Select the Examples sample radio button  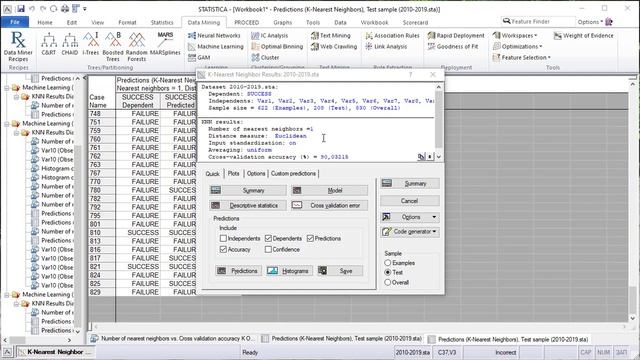[388, 263]
